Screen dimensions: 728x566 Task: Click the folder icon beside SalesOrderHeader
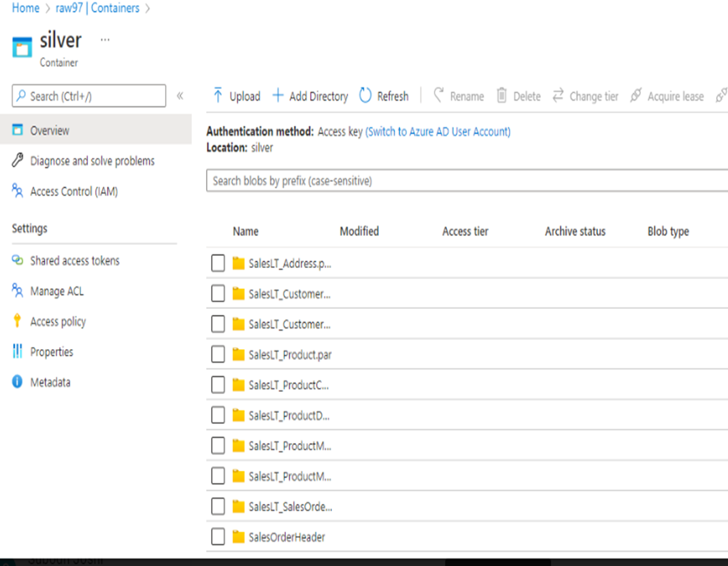pyautogui.click(x=238, y=537)
